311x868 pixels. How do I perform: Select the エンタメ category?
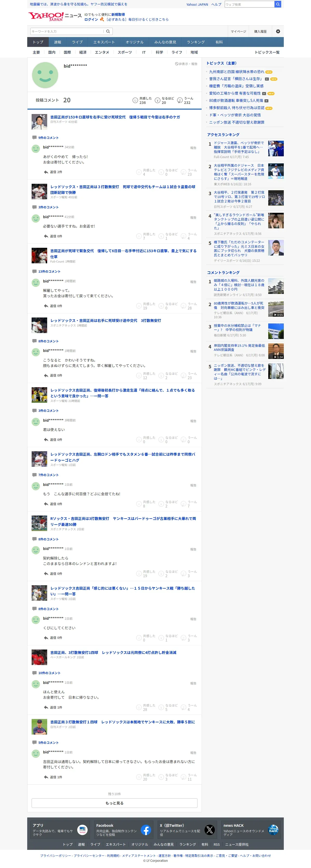(x=102, y=52)
